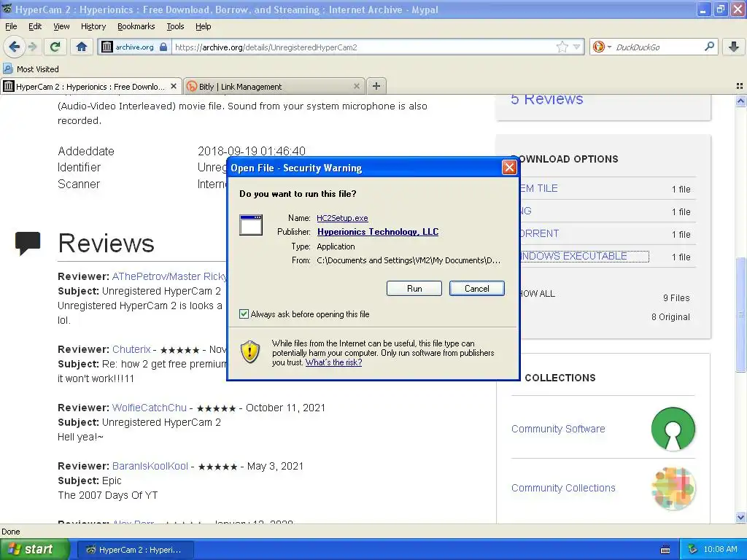Viewport: 747px width, 560px height.
Task: Click the URL address field
Action: [362, 47]
